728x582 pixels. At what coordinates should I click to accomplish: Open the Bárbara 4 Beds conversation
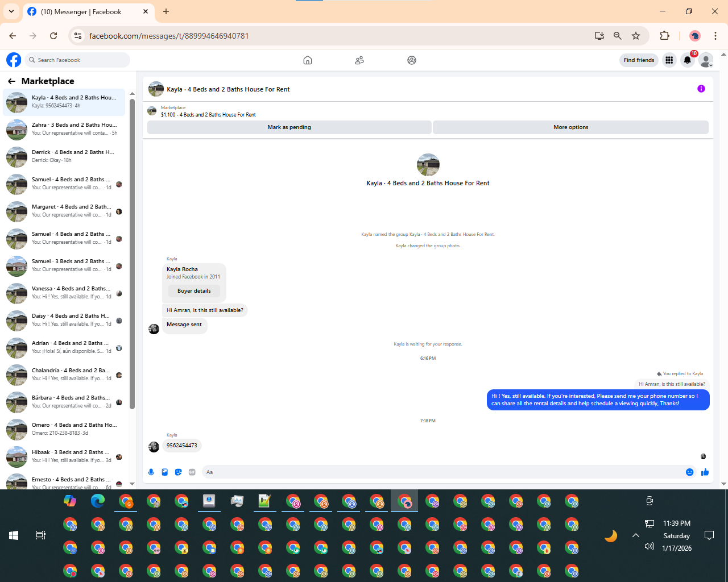click(x=64, y=402)
